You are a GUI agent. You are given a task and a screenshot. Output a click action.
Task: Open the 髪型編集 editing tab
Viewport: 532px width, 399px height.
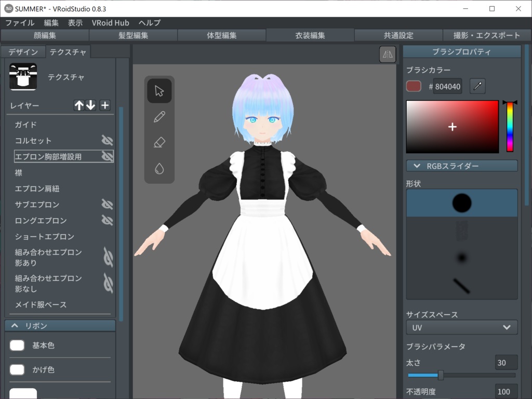point(132,35)
